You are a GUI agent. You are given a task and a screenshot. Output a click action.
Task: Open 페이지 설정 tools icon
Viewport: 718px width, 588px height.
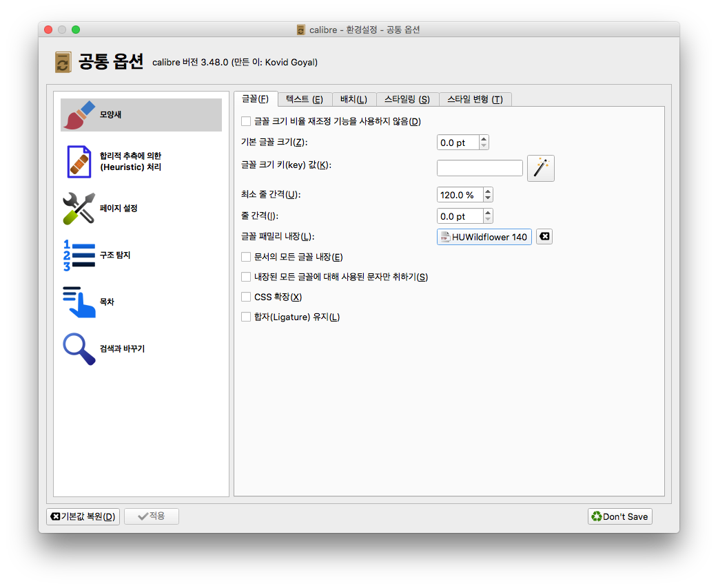click(x=79, y=208)
